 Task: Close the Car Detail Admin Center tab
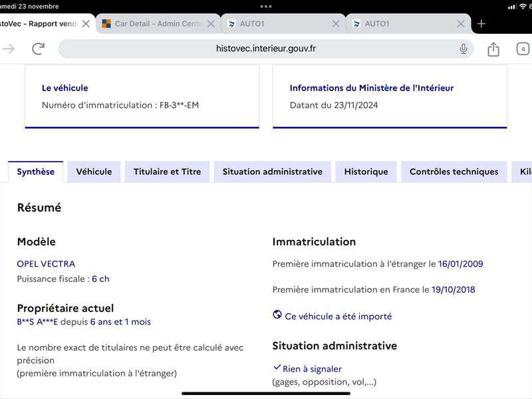(x=211, y=24)
